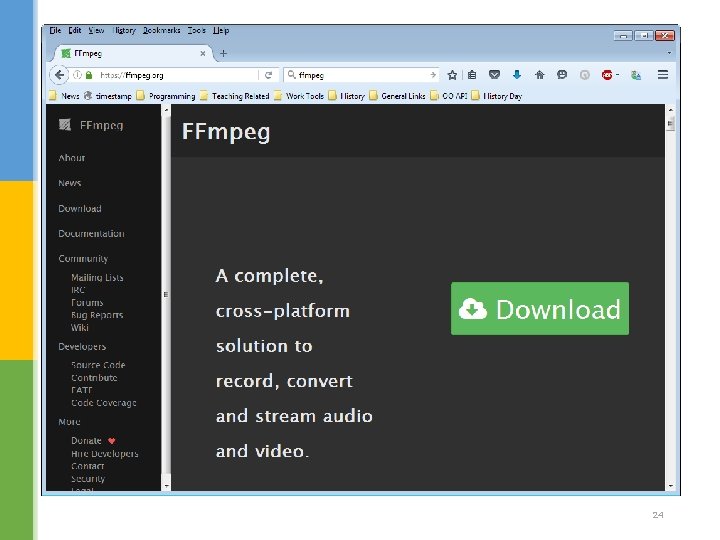
Task: Click the green Download button
Action: point(540,309)
